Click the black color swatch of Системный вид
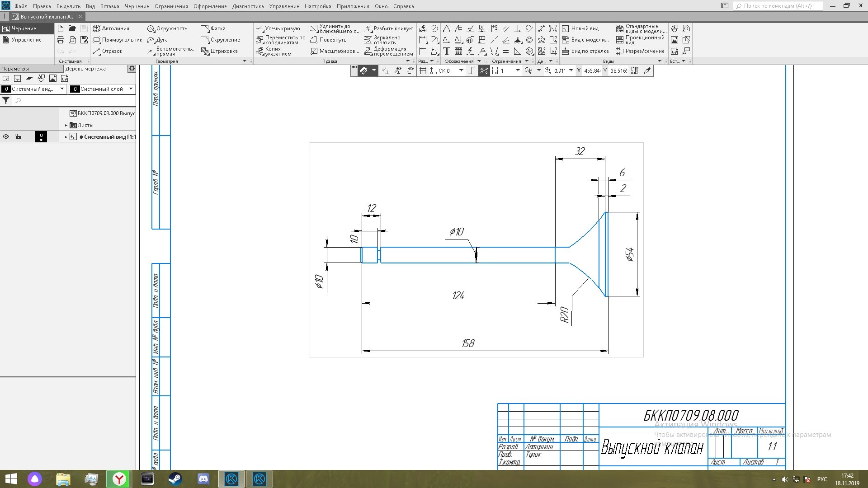This screenshot has width=868, height=488. [x=41, y=136]
